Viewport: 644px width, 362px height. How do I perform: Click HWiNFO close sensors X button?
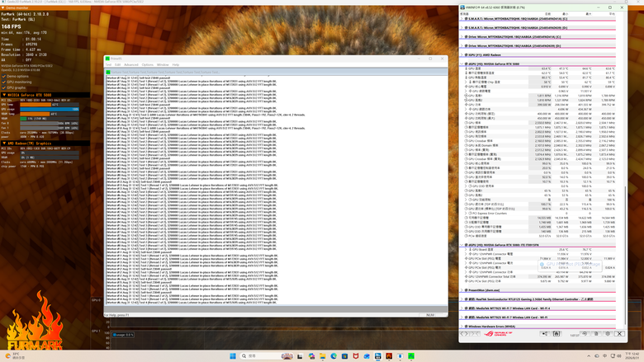point(620,334)
